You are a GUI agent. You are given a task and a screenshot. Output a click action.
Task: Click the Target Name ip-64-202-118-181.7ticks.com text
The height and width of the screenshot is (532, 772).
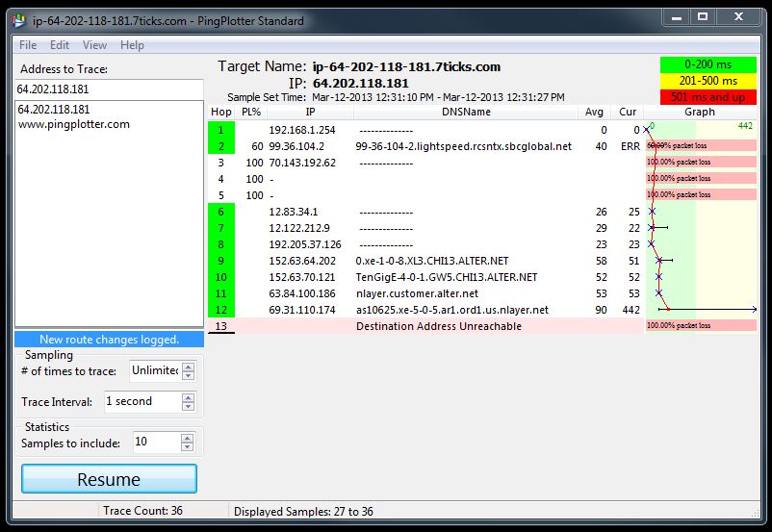406,67
